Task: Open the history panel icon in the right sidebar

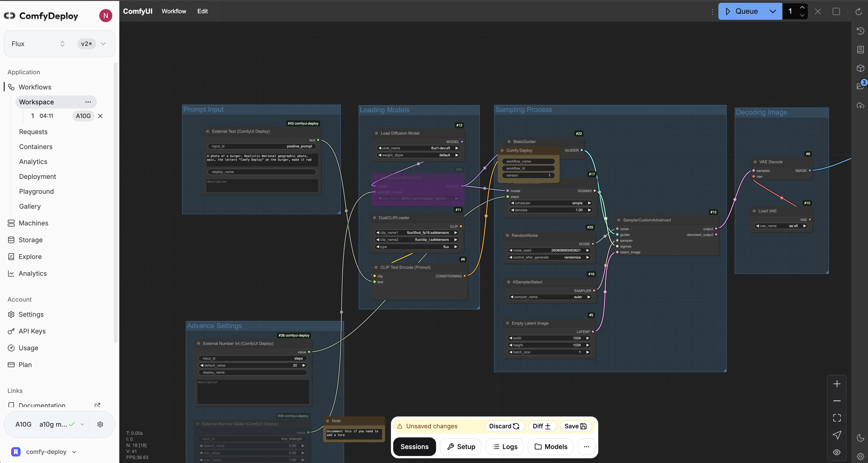Action: 860,31
